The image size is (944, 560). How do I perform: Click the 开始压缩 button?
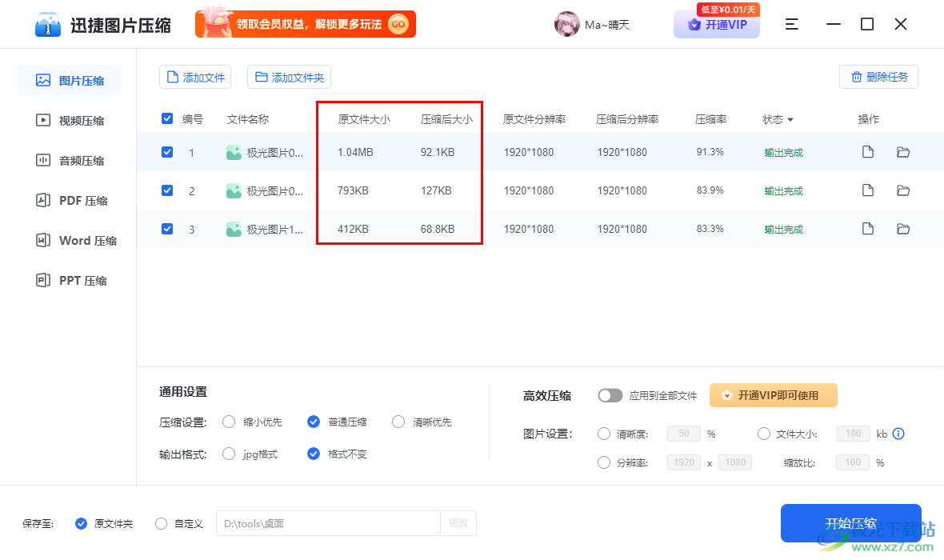point(851,523)
